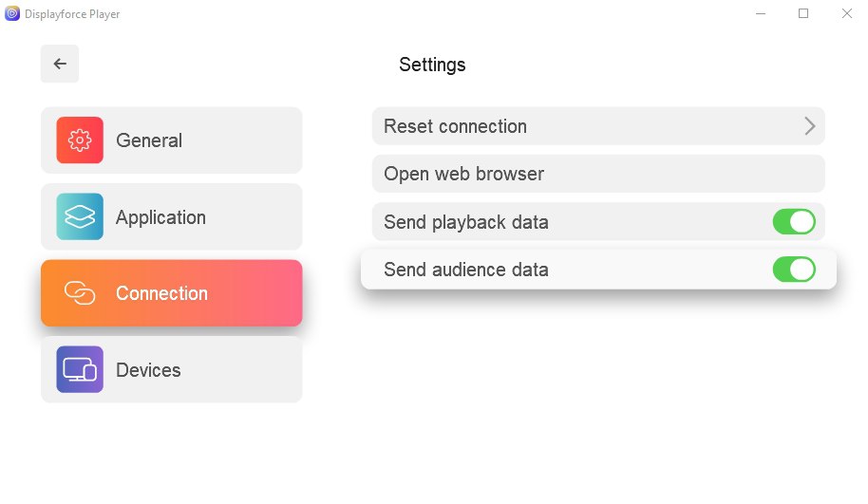Click the purple monitor Devices icon

point(80,370)
